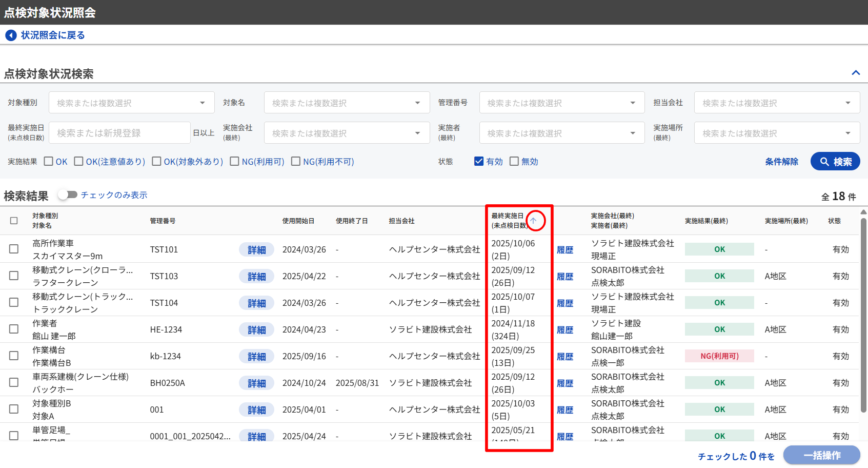Open the 担当会社 dropdown

[776, 103]
